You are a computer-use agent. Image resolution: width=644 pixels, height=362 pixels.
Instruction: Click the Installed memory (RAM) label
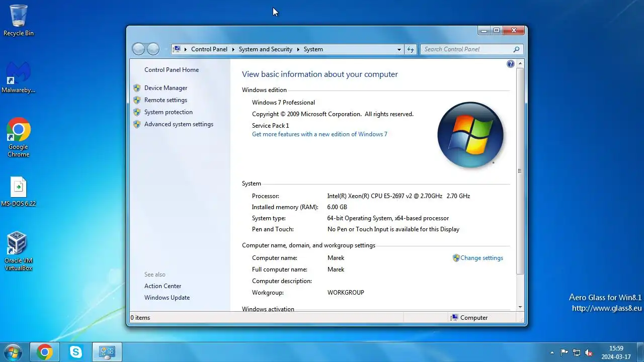click(285, 207)
